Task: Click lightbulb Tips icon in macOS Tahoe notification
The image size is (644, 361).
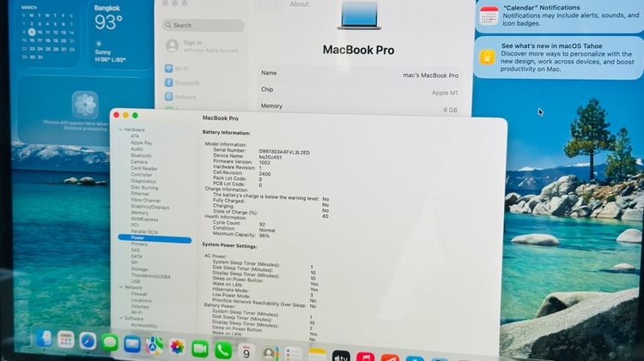Action: (x=487, y=57)
